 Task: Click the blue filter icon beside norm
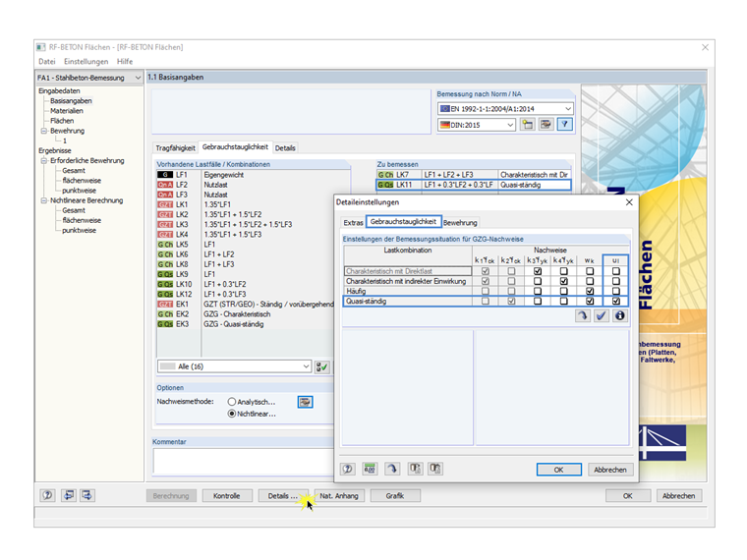click(x=564, y=125)
